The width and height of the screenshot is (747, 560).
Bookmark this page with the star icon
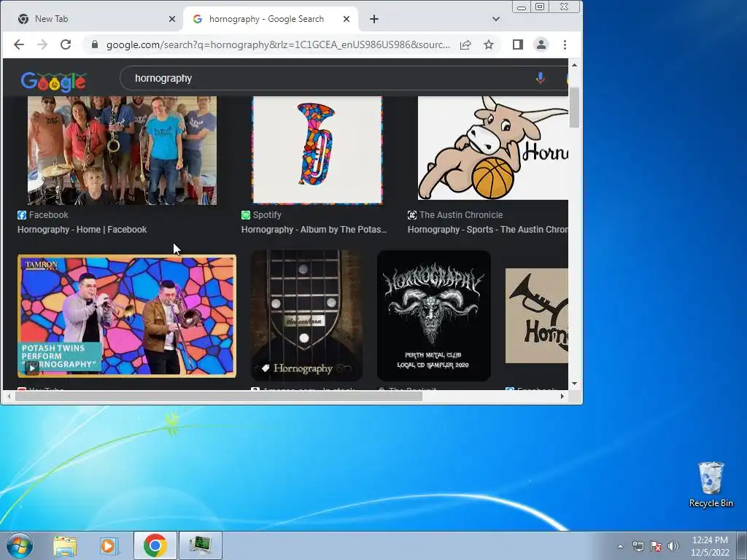pos(489,44)
